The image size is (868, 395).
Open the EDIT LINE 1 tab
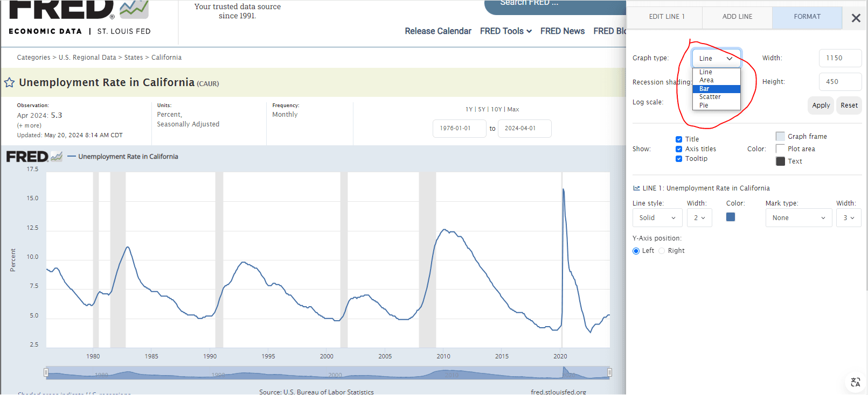click(666, 17)
